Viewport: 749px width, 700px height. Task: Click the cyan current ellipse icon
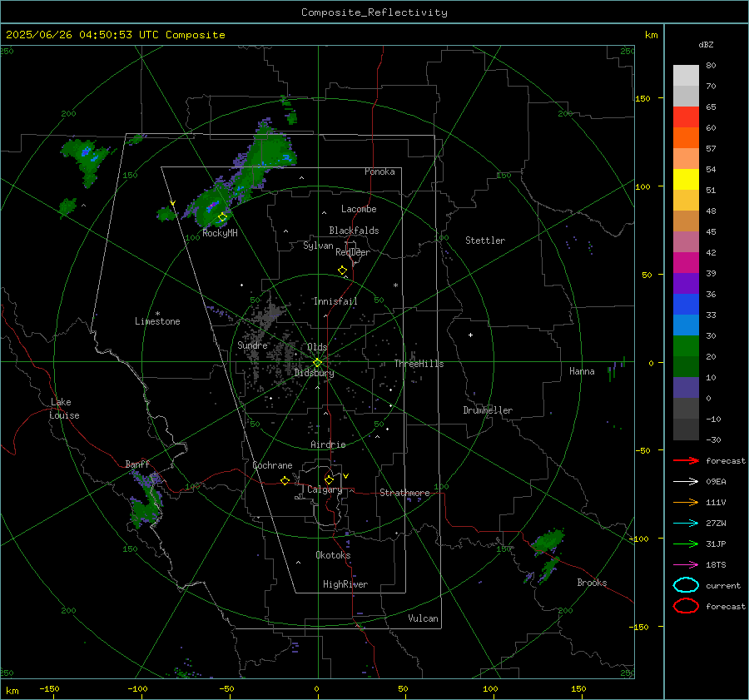click(686, 585)
